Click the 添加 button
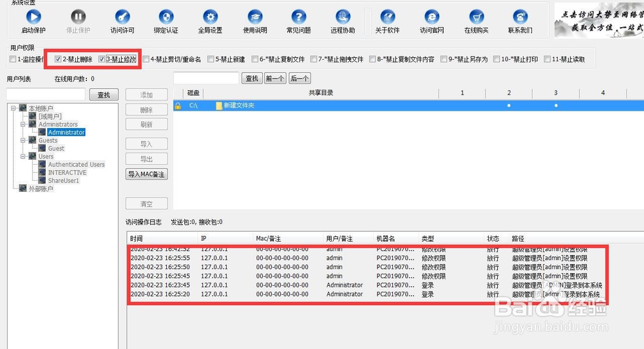Screen dimensions: 644x349 (147, 95)
